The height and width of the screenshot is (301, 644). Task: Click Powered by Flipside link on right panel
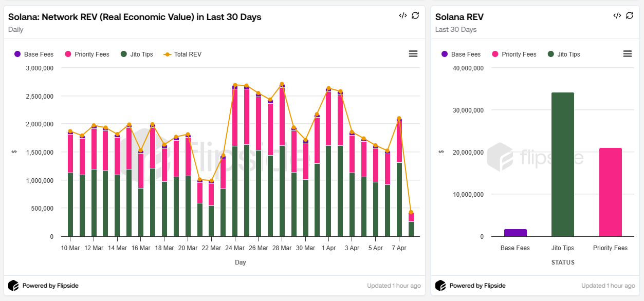click(477, 286)
